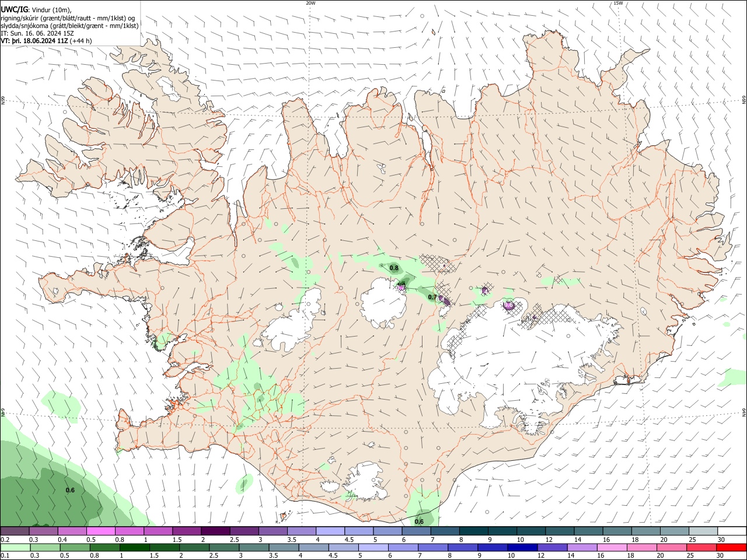The image size is (747, 560).
Task: Select the 4 lavender swatch in the upper legend row
Action: (330, 531)
